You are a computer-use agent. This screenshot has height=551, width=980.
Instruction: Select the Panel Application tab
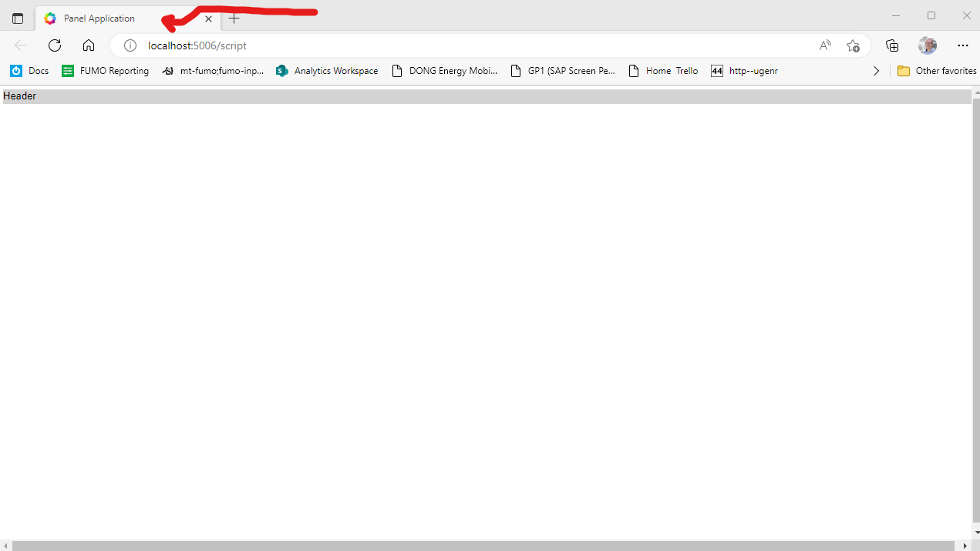pos(128,18)
